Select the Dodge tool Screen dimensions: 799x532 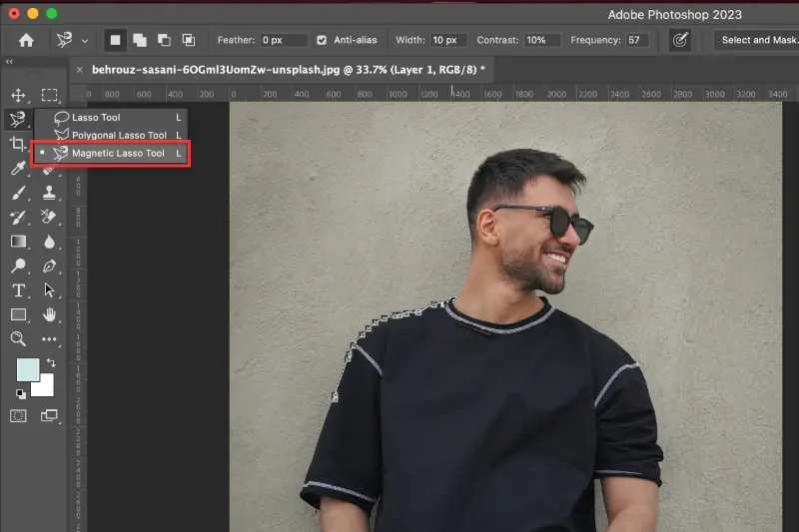(18, 266)
